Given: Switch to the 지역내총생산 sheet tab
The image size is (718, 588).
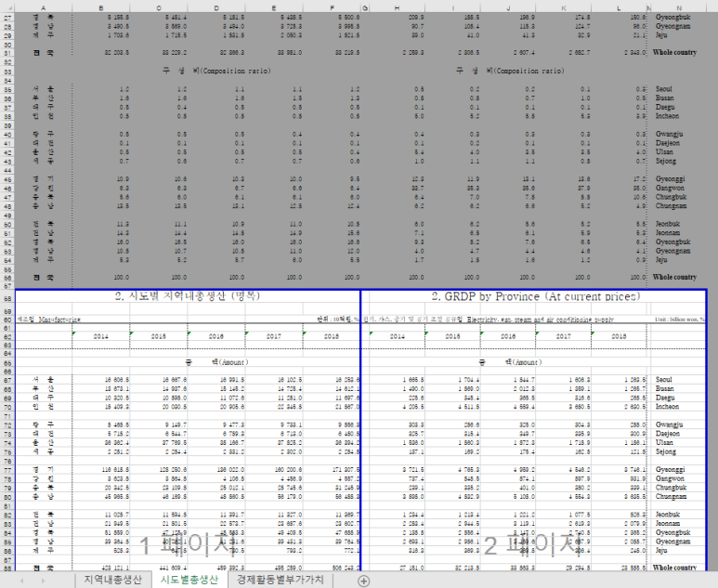Looking at the screenshot, I should pyautogui.click(x=112, y=580).
